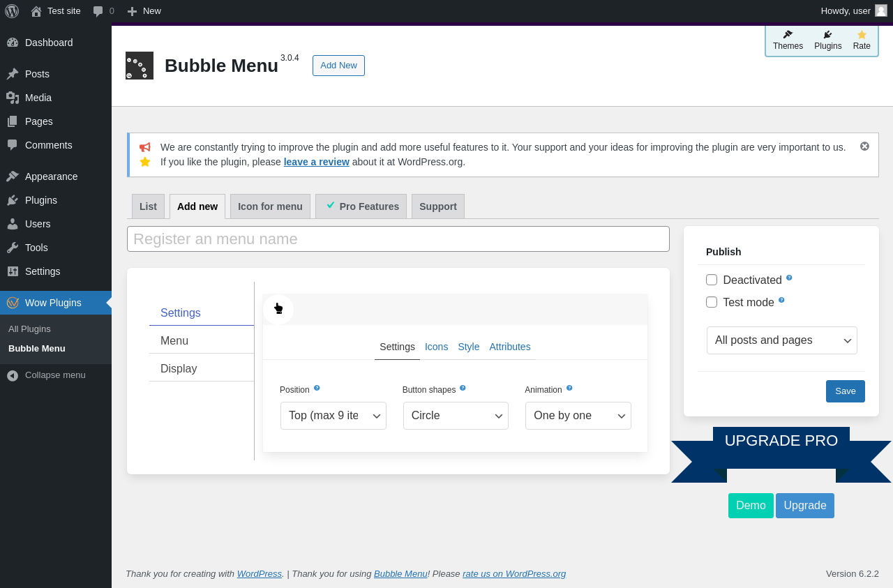Click the Dashboard gauge icon

pos(13,43)
